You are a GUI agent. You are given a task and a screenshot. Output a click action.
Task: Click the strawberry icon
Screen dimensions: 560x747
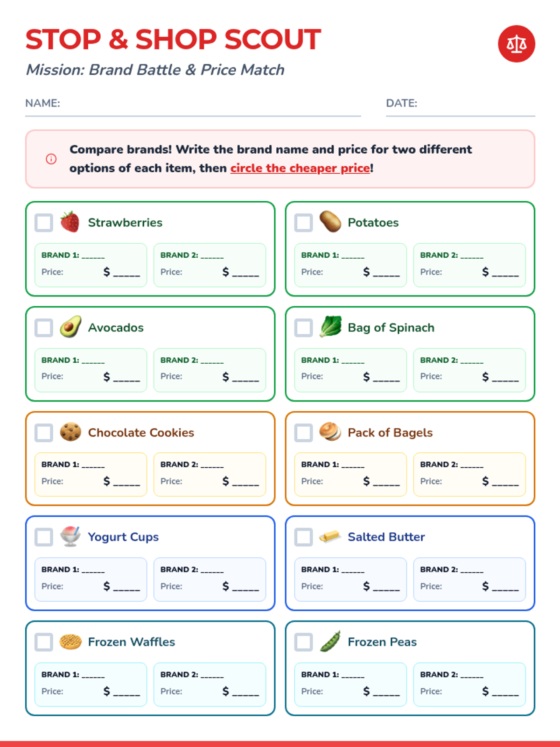pos(70,222)
